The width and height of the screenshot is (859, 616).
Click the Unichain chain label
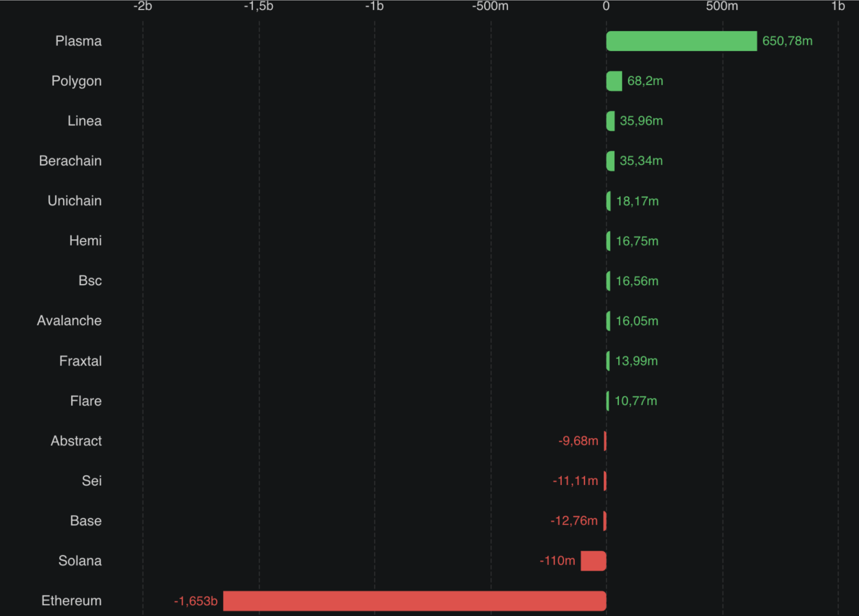(75, 201)
